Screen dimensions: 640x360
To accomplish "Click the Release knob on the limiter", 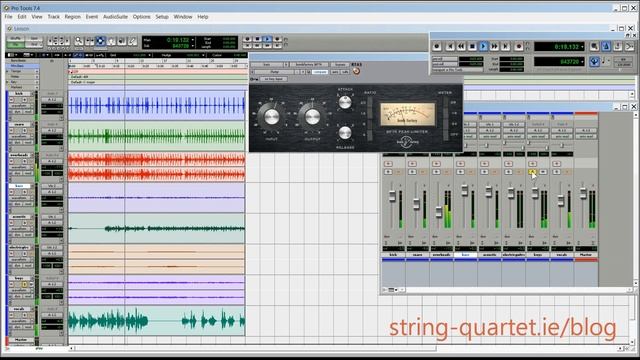I will 345,133.
